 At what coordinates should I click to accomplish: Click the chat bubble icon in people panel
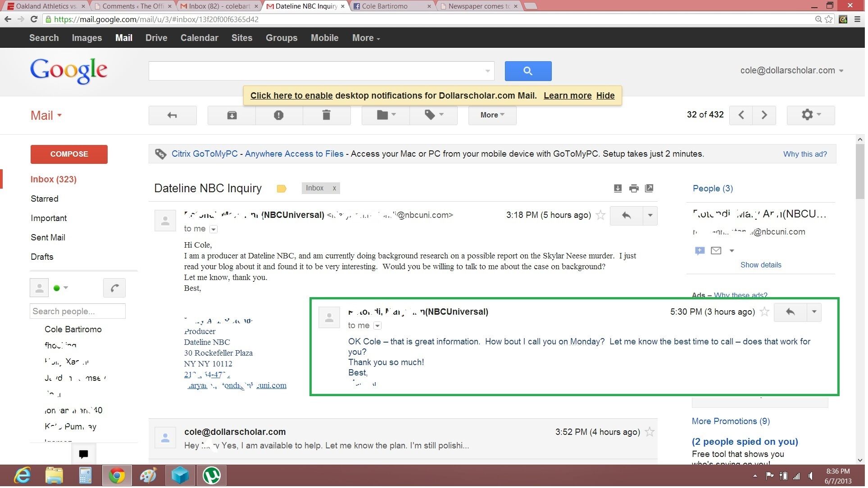(x=702, y=251)
